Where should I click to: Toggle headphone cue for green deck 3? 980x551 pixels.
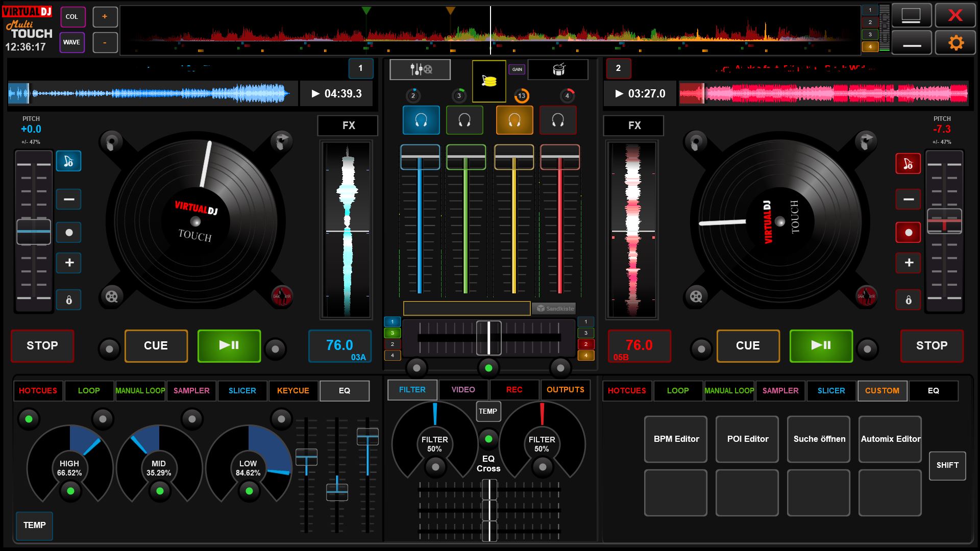pyautogui.click(x=464, y=120)
